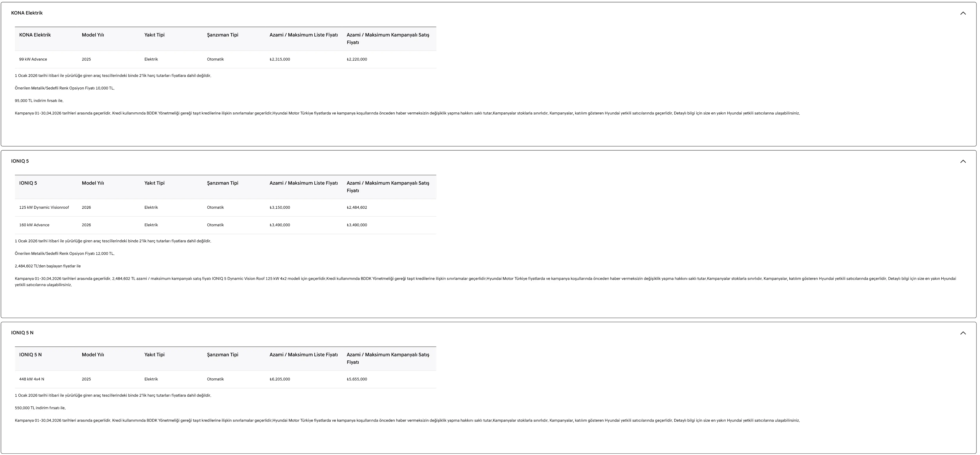Screen dimensions: 980x455
Task: Collapse the IONIQ 5 section using its chevron
Action: (963, 161)
